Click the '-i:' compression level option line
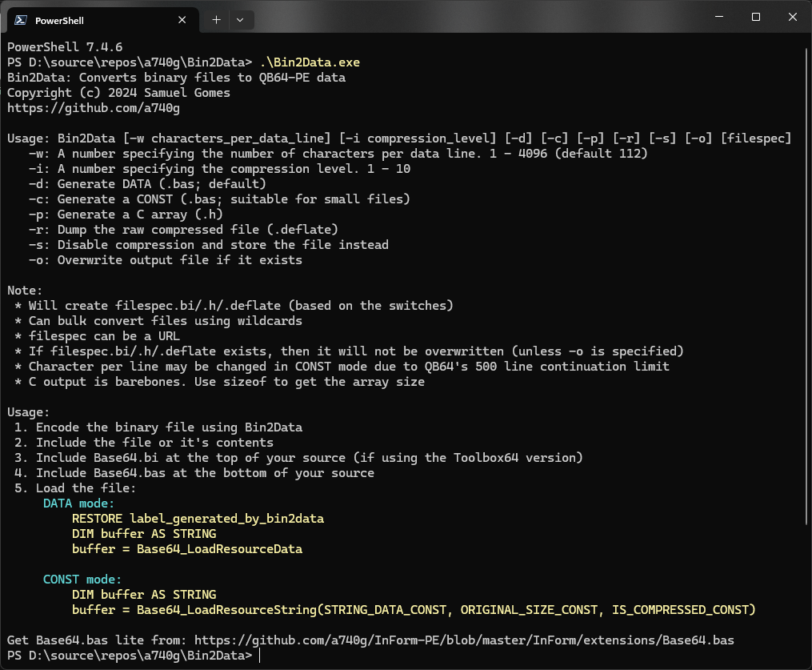 pos(219,168)
